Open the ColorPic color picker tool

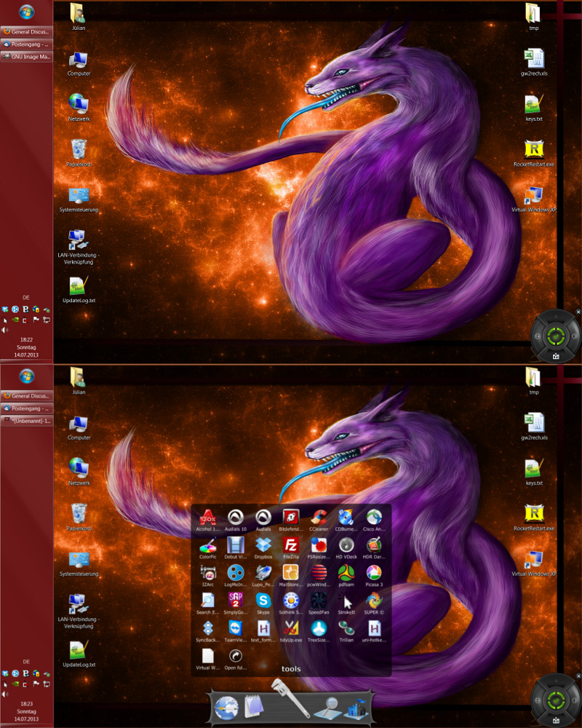click(208, 546)
